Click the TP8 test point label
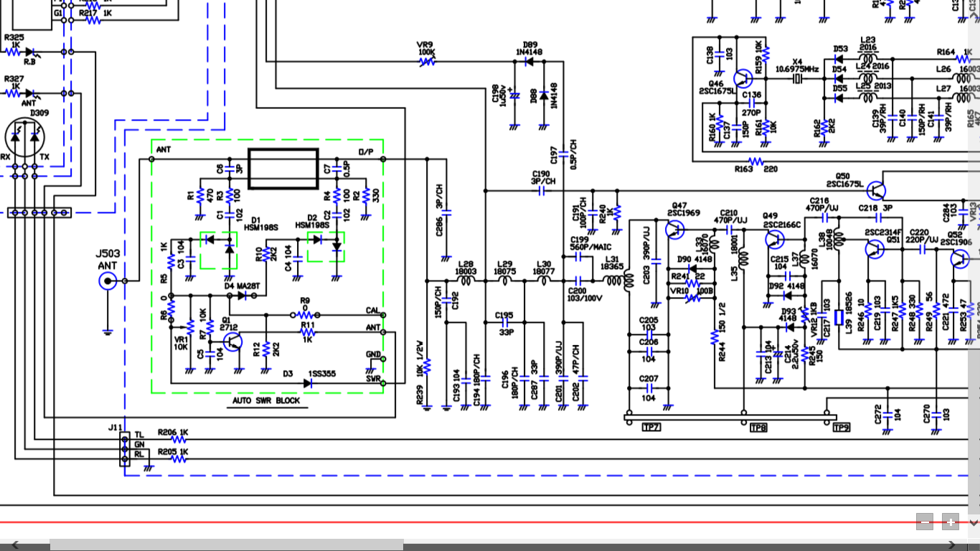The image size is (980, 551). (758, 428)
